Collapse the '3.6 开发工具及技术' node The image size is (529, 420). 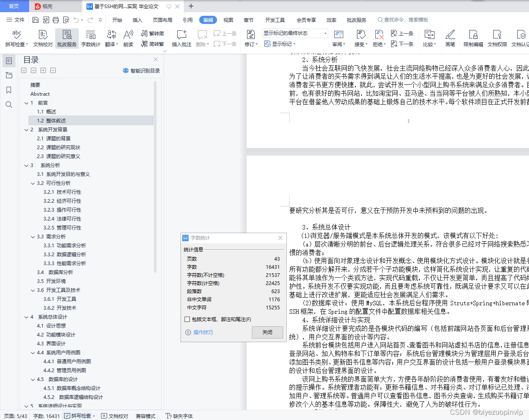(x=33, y=290)
